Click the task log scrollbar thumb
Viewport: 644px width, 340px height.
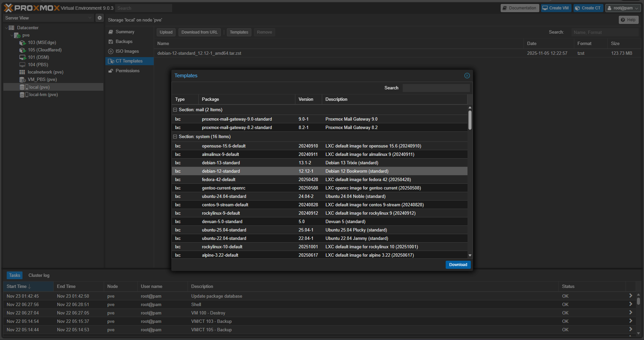pos(638,301)
